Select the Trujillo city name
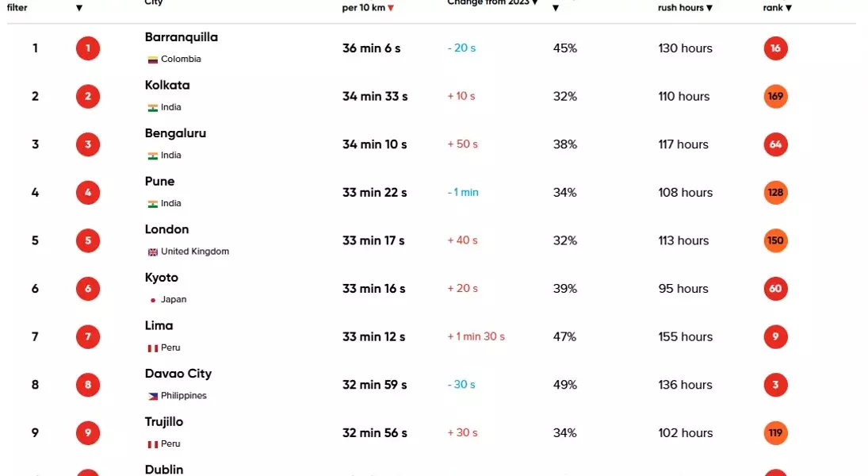 tap(164, 422)
